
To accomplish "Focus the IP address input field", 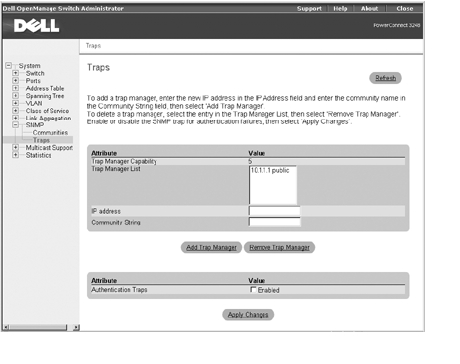I will (x=274, y=211).
